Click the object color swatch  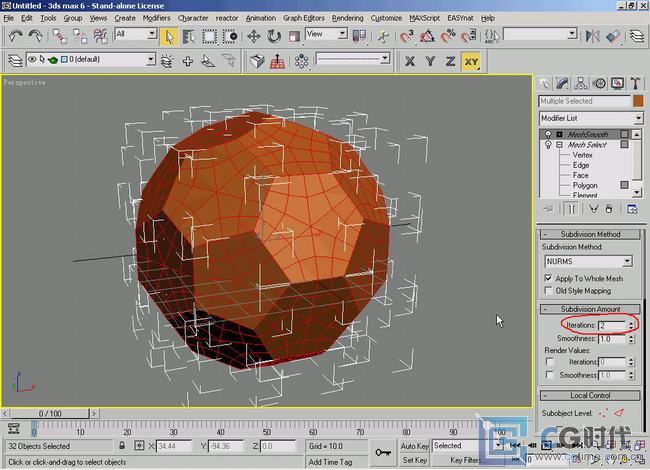638,101
